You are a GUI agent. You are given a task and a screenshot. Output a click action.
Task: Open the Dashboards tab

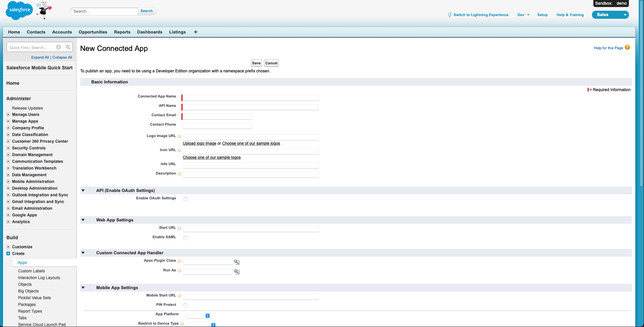point(150,32)
